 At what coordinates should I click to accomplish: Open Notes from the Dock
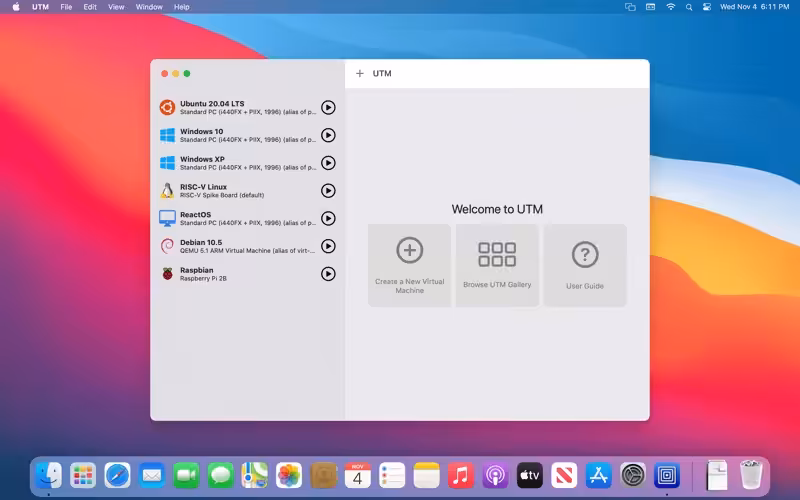click(x=427, y=475)
